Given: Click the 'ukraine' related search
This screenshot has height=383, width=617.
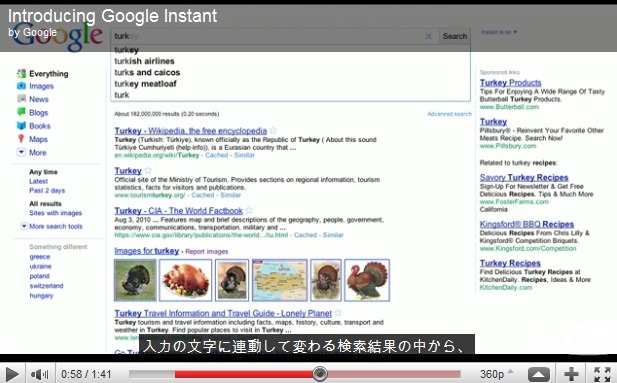Looking at the screenshot, I should tap(41, 266).
